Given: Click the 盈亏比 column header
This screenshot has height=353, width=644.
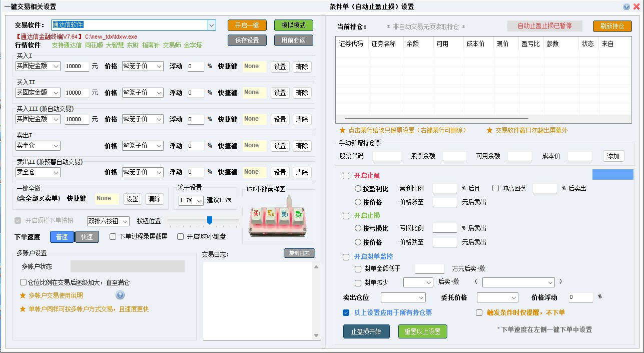Looking at the screenshot, I should pos(530,44).
